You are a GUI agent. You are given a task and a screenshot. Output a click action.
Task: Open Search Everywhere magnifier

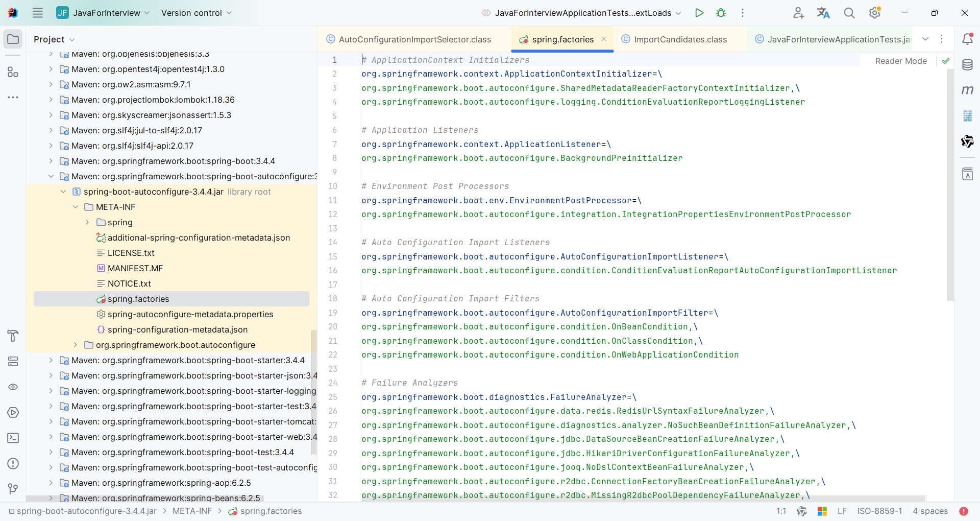849,13
